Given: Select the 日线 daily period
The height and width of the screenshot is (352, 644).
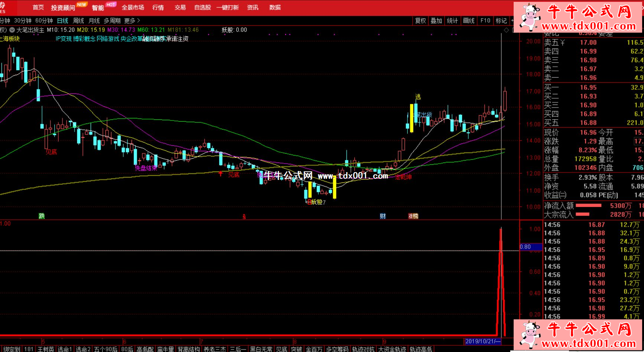Looking at the screenshot, I should [x=62, y=21].
